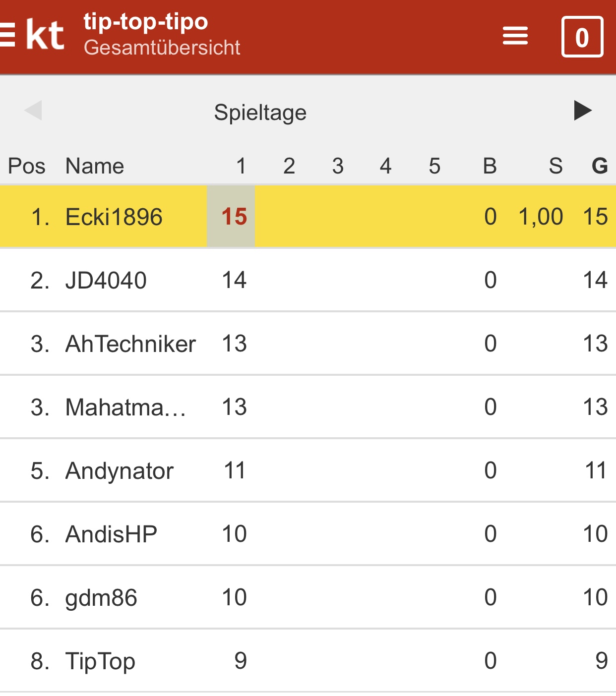Go to previous Spieltage with left arrow
616x696 pixels.
pyautogui.click(x=34, y=111)
